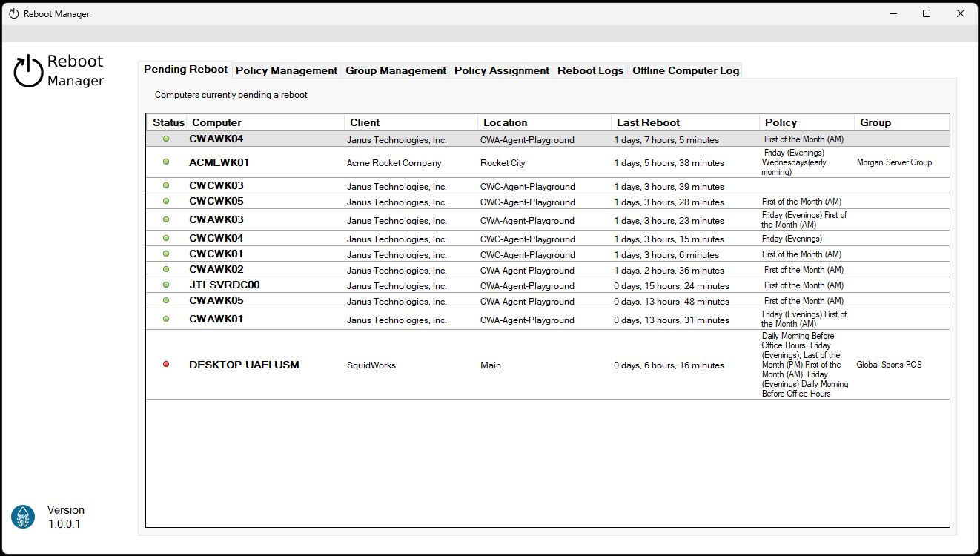View the Offline Computer Log tab
Viewport: 980px width, 556px height.
685,70
